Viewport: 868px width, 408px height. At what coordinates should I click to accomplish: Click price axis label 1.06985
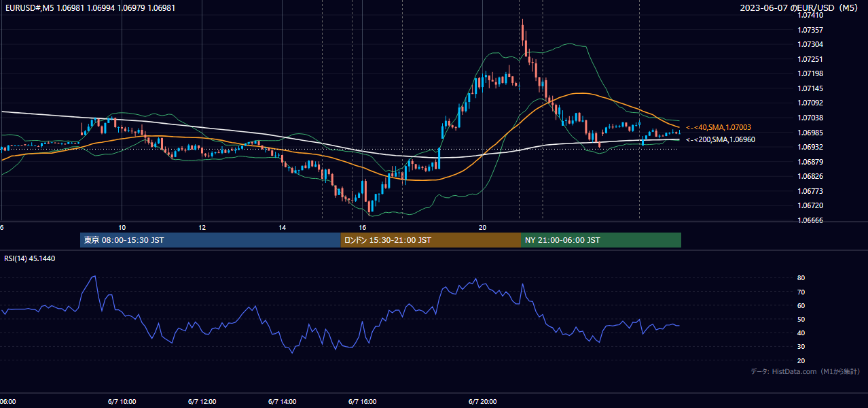(811, 133)
